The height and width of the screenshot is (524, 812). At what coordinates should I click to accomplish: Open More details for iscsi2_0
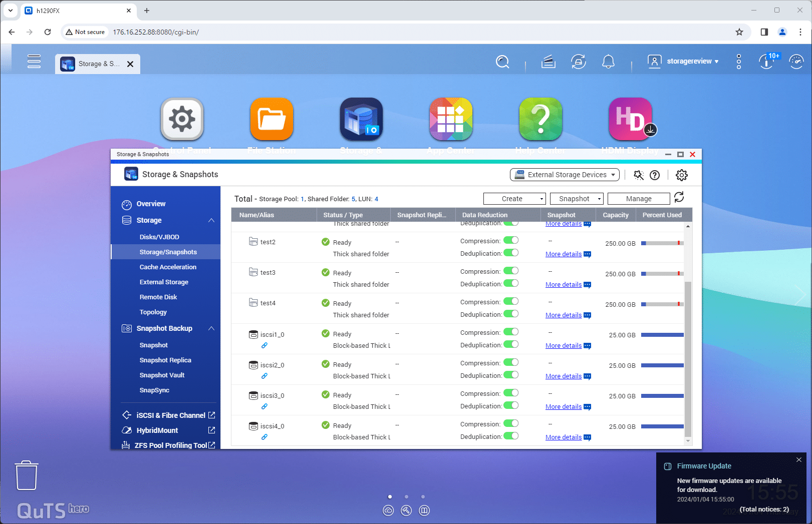point(564,376)
